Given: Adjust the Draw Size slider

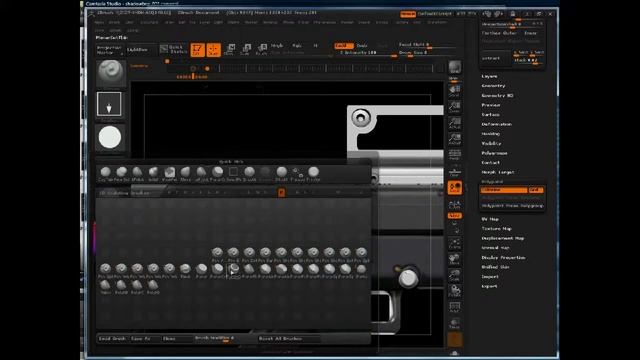Looking at the screenshot, I should [x=427, y=53].
